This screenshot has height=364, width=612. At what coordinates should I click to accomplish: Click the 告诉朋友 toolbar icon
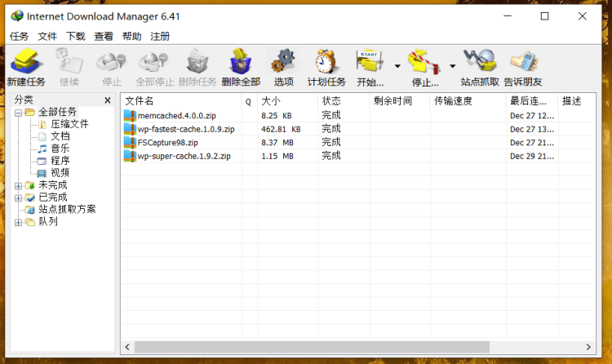pos(523,61)
